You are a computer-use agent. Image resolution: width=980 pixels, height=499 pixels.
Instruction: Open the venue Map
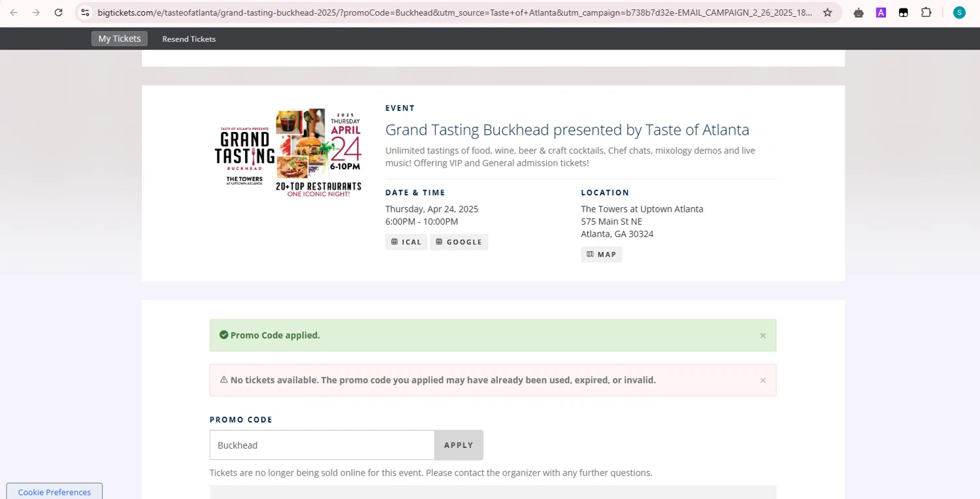point(602,254)
